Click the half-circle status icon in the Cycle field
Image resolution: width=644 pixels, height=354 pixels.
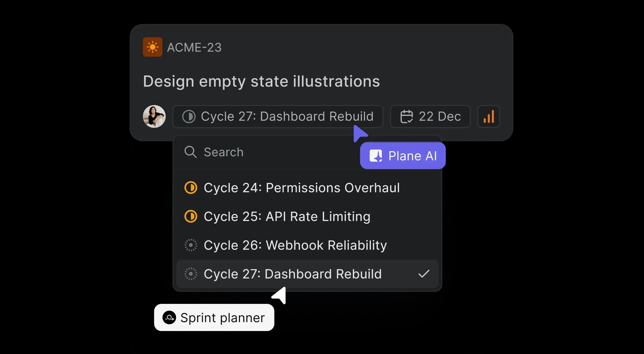(x=189, y=116)
